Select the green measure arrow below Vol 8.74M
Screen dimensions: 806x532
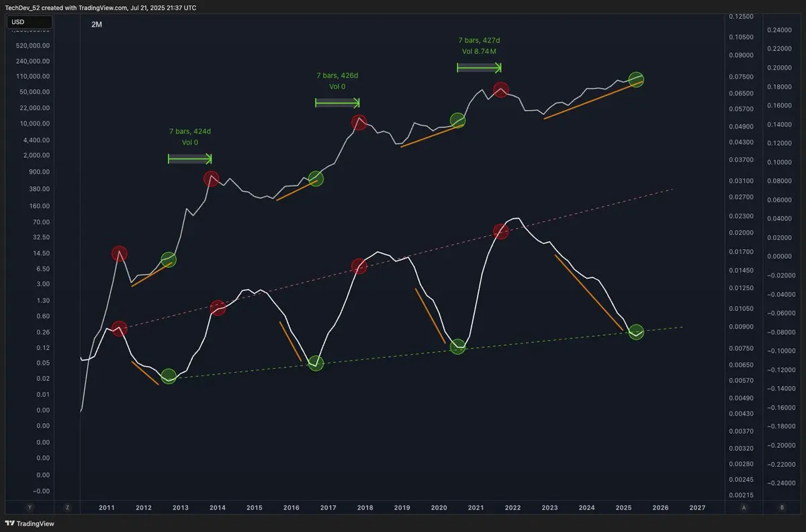click(x=479, y=67)
